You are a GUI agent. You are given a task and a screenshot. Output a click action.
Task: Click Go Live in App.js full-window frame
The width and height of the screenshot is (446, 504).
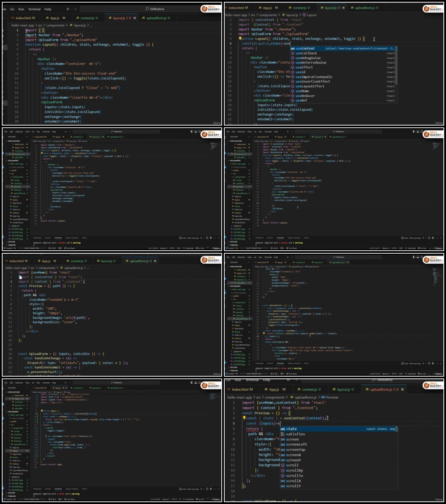[200, 500]
